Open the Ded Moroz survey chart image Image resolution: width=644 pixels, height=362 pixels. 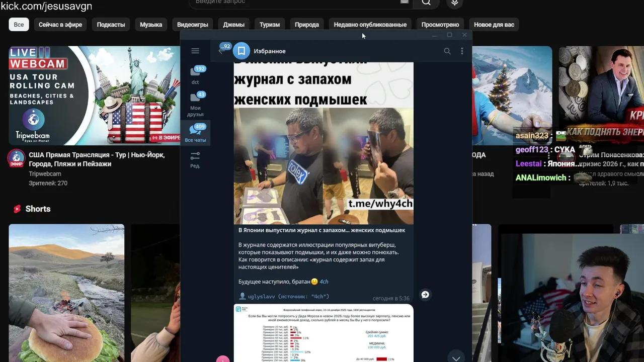coord(324,333)
